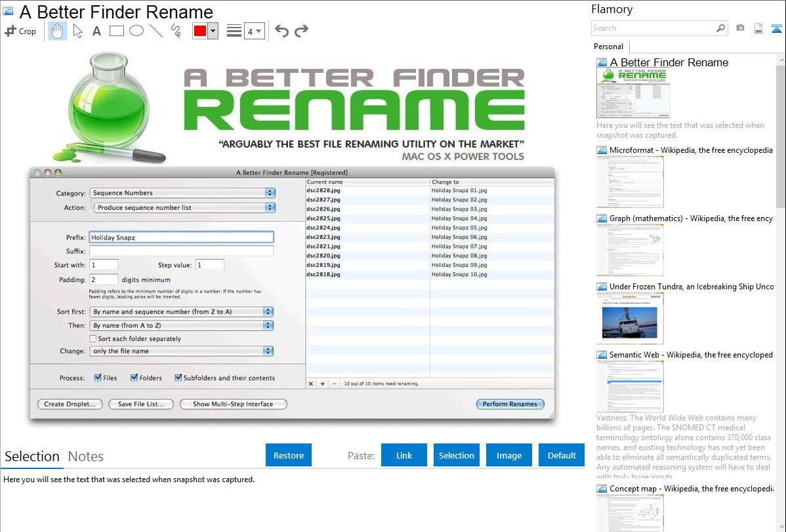Click the Current name column header
Image resolution: width=786 pixels, height=532 pixels.
pyautogui.click(x=367, y=182)
